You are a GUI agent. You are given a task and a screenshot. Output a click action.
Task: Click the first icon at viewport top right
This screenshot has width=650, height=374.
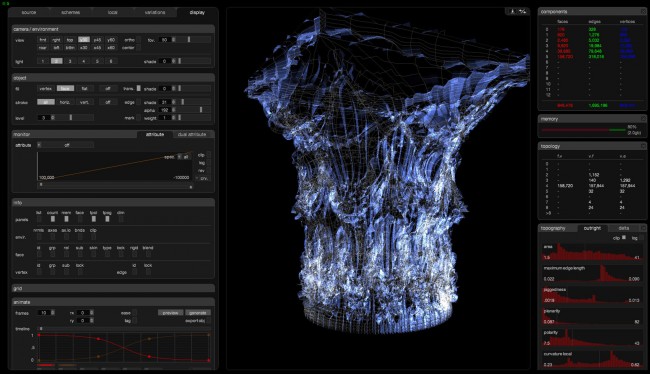[512, 11]
